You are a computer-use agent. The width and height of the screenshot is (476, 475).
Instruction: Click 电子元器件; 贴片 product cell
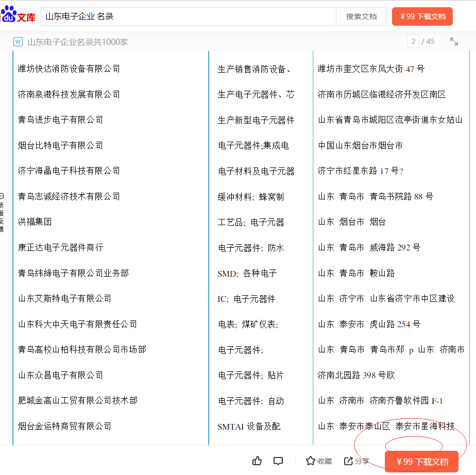click(251, 376)
